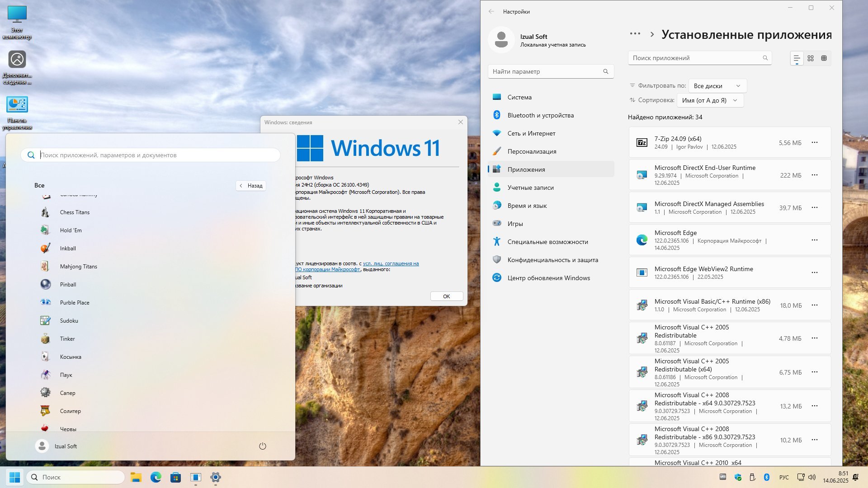
Task: Open more options for DirectX End-User Runtime
Action: click(815, 175)
